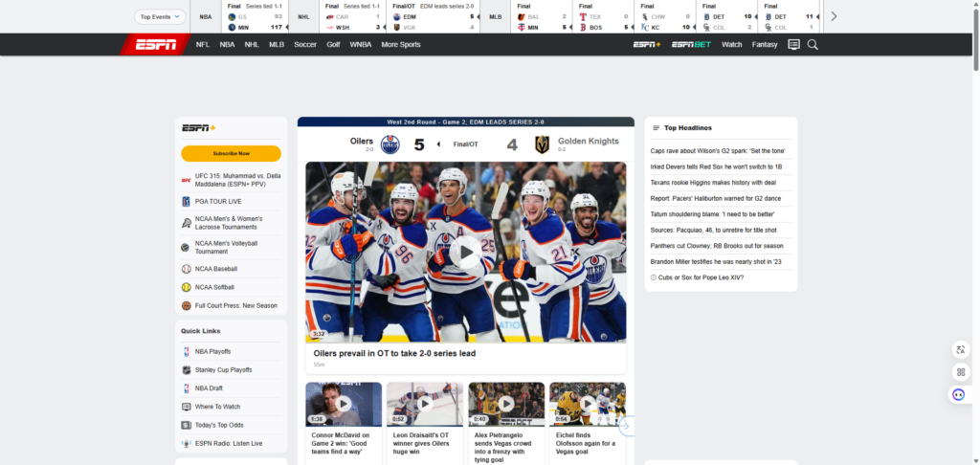
Task: Open the Soccer menu
Action: pyautogui.click(x=305, y=44)
